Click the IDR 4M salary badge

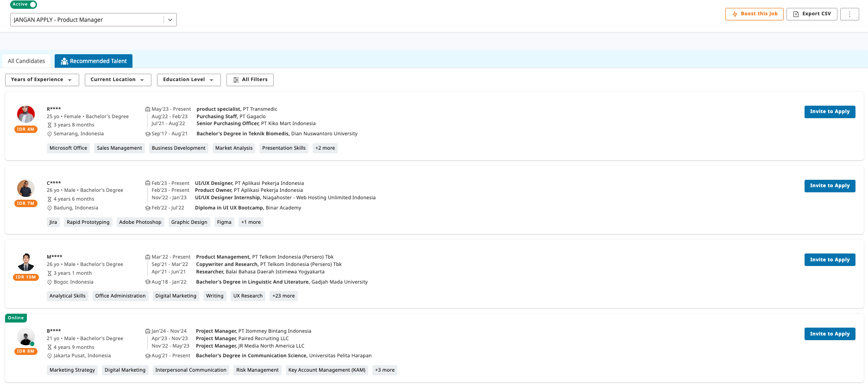coord(26,129)
